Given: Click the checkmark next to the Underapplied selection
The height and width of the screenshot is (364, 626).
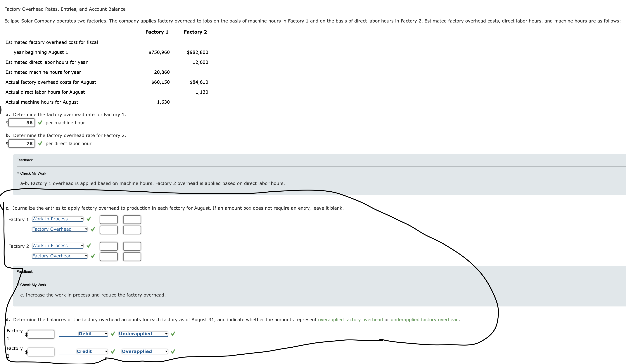Looking at the screenshot, I should pos(173,334).
